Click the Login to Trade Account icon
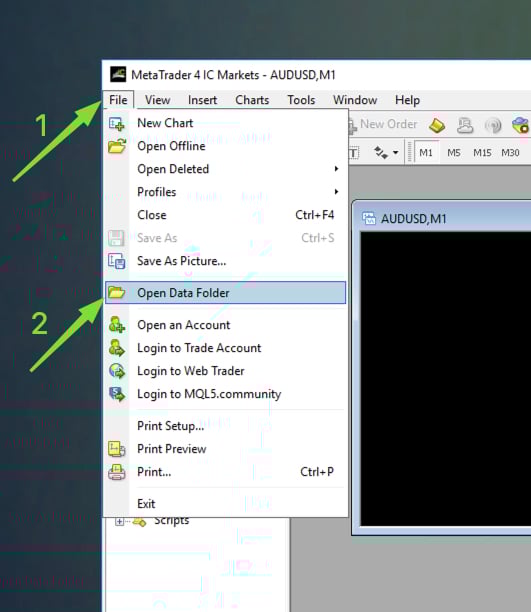The width and height of the screenshot is (531, 612). [116, 348]
